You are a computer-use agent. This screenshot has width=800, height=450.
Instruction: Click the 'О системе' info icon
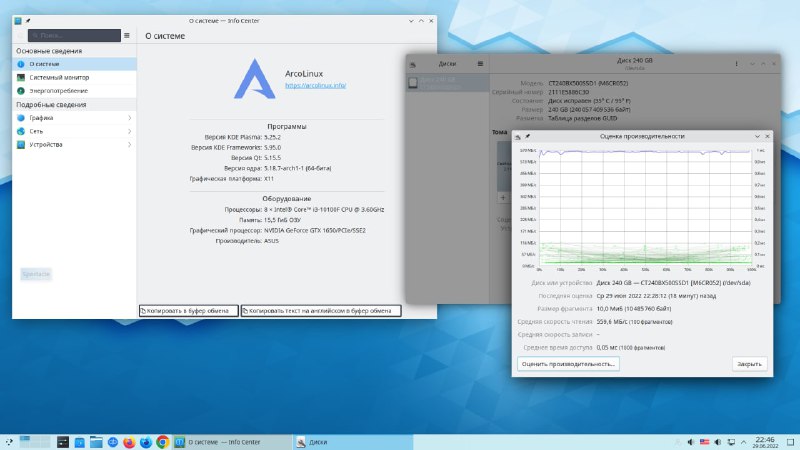(x=21, y=64)
